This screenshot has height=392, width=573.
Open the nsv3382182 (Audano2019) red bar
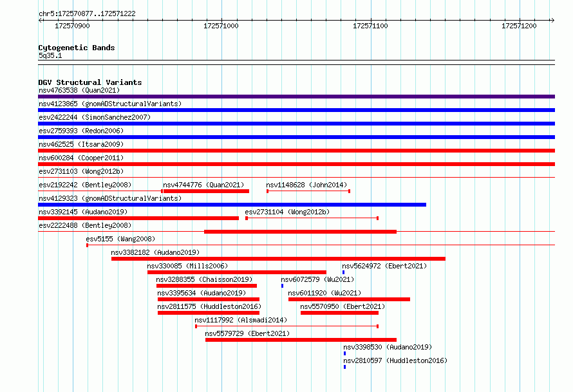click(279, 259)
